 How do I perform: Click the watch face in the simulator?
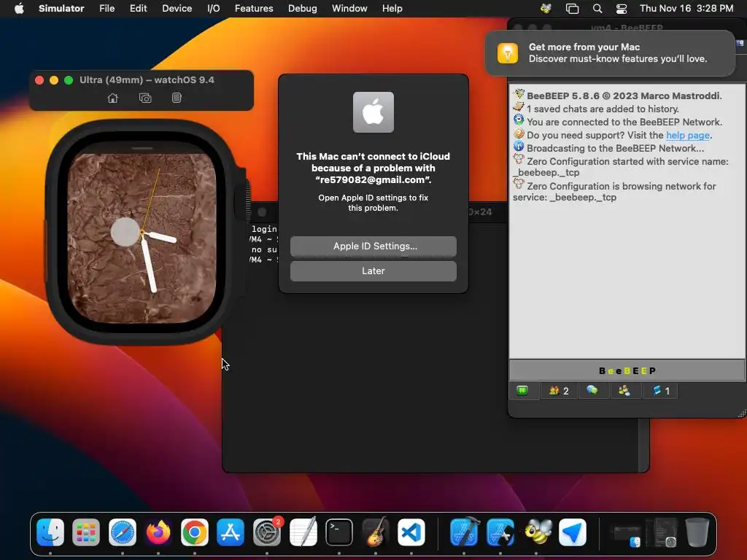pyautogui.click(x=142, y=237)
